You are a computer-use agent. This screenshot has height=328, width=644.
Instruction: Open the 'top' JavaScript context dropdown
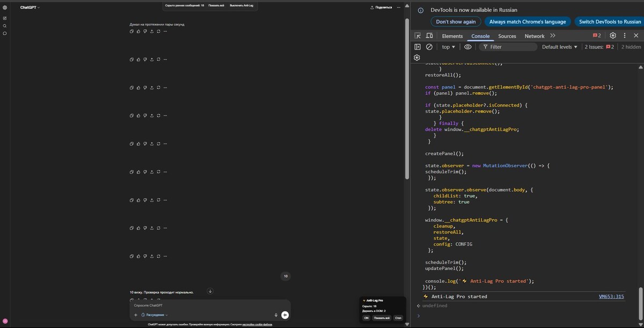[449, 47]
